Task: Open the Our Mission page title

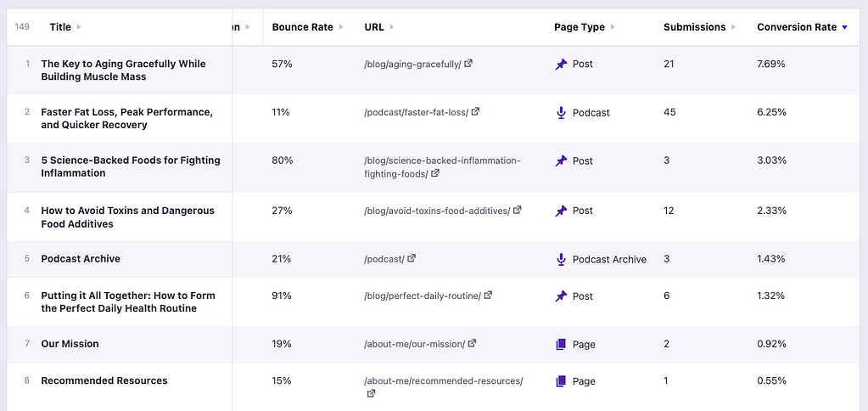Action: click(70, 344)
